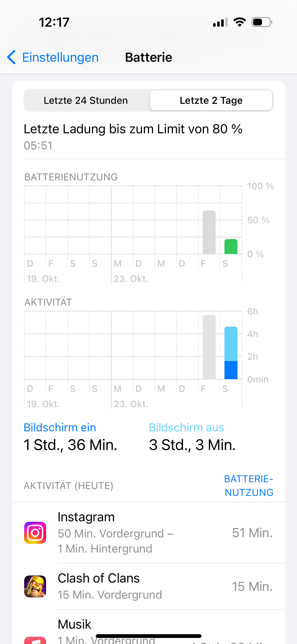Tap the Instagram app icon
Image resolution: width=297 pixels, height=644 pixels.
pos(35,533)
